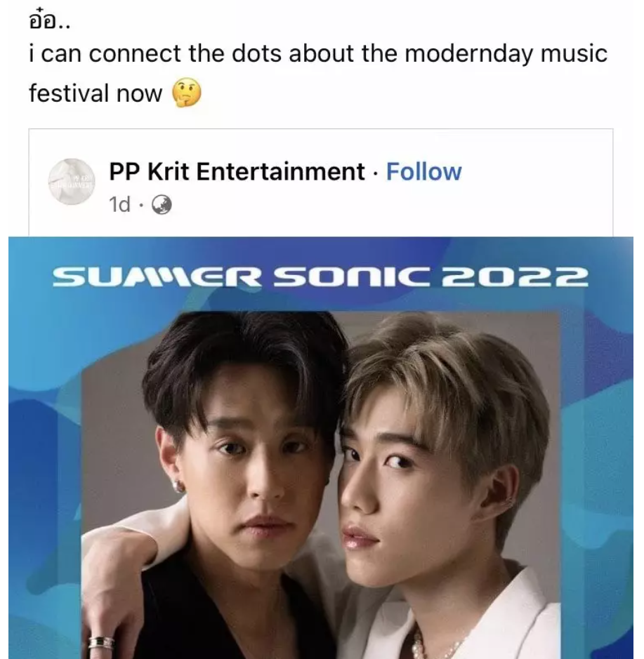Click the thinking face emoji
644x659 pixels.
[187, 93]
